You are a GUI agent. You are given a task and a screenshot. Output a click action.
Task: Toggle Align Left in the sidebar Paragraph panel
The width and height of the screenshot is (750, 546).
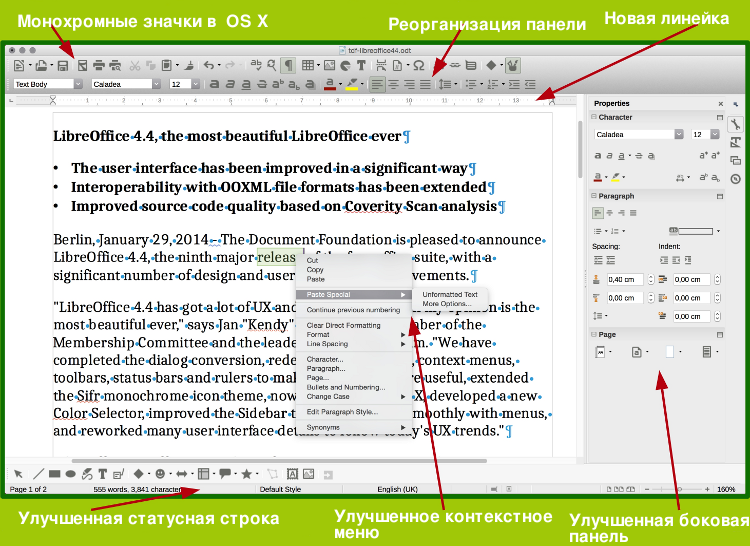pyautogui.click(x=598, y=213)
